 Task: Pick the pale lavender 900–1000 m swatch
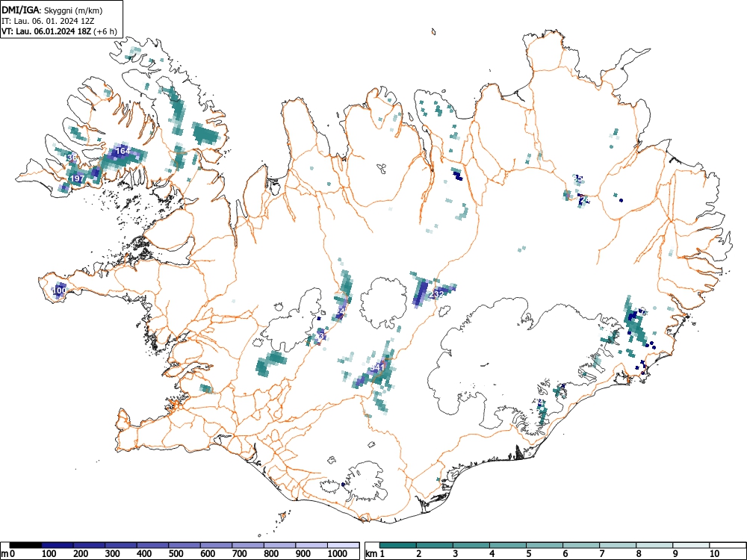tap(311, 545)
